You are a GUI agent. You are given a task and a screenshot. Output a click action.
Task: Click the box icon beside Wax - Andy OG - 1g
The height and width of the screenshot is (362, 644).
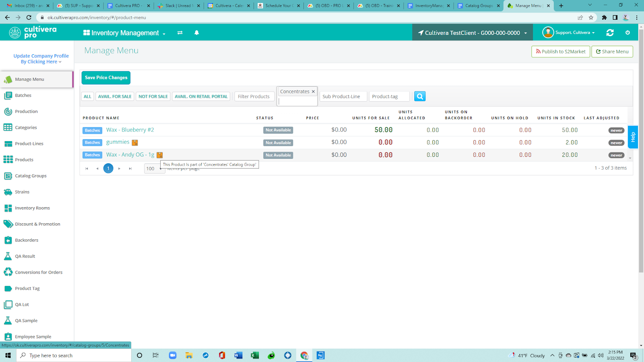159,155
